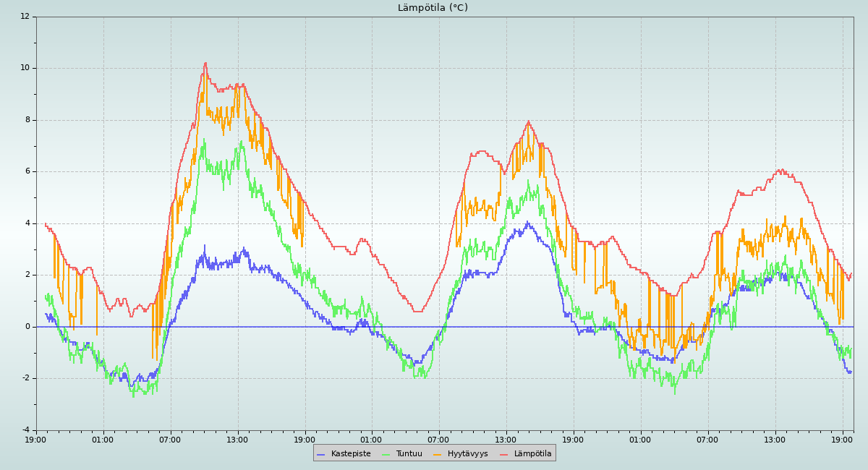This screenshot has height=470, width=868.
Task: Click the chart title Lämpötila (°C)
Action: pos(433,8)
